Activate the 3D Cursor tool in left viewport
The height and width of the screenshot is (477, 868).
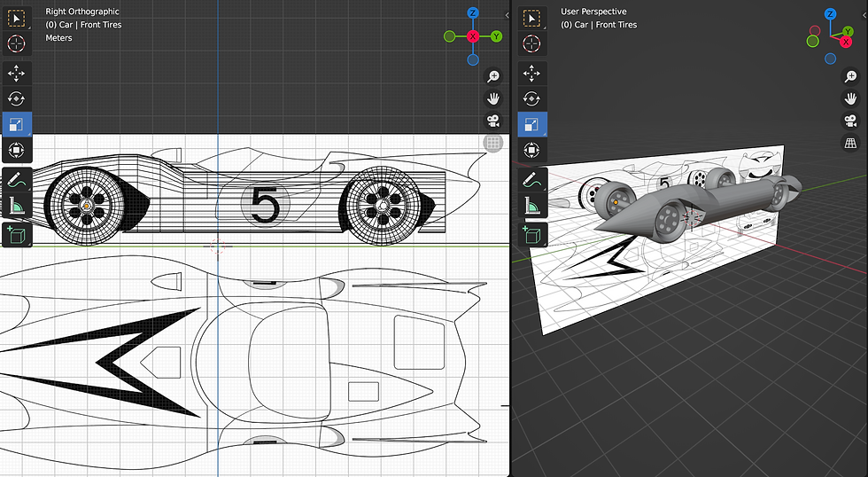[17, 43]
